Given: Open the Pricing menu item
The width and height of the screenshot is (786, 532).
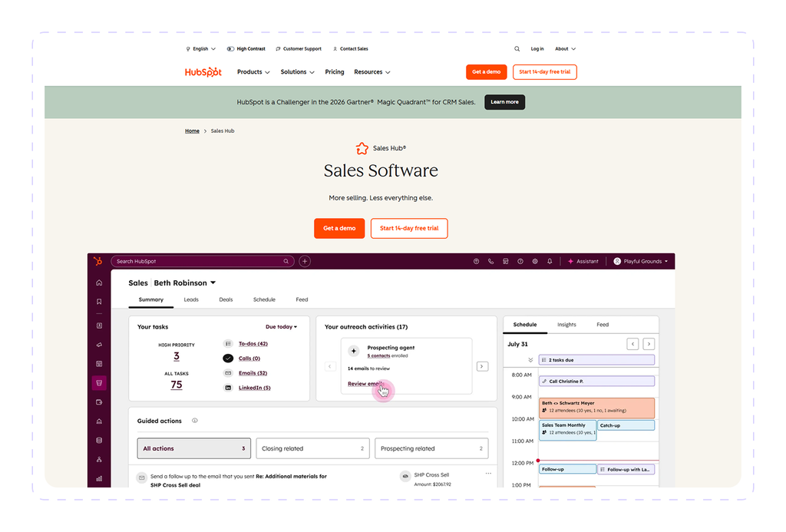Looking at the screenshot, I should [335, 72].
